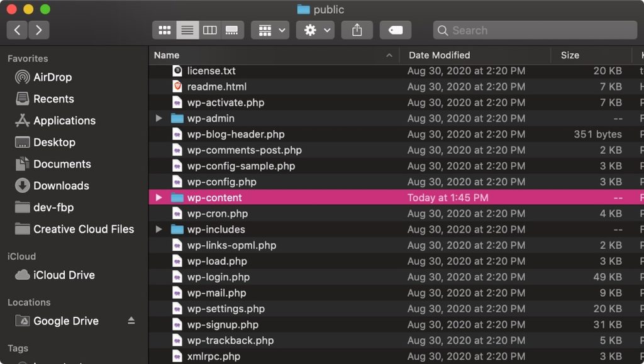Click the wp-login.php file name
644x364 pixels.
point(218,277)
